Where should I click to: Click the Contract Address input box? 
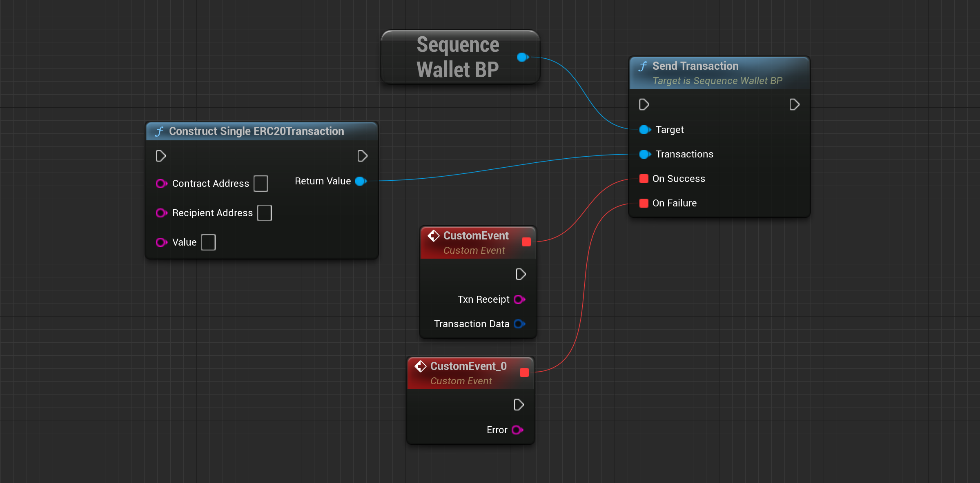261,184
